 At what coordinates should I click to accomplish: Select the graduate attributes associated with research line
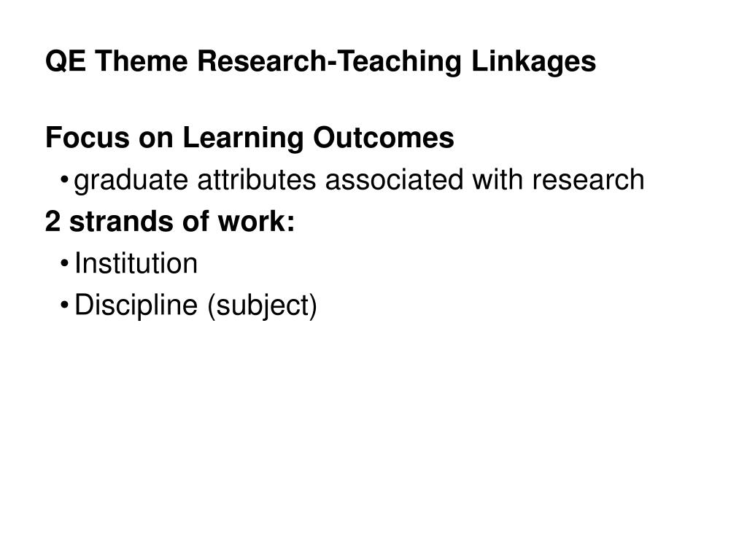[x=359, y=181]
